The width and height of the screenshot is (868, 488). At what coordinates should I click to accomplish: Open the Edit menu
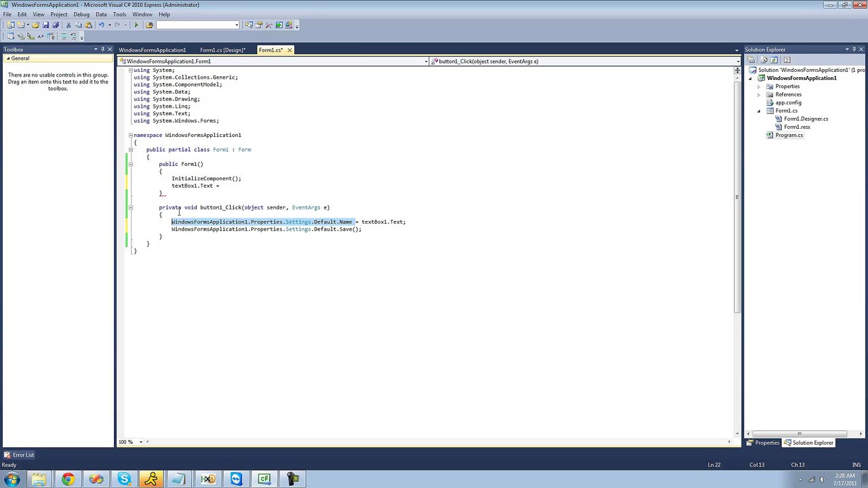click(22, 14)
